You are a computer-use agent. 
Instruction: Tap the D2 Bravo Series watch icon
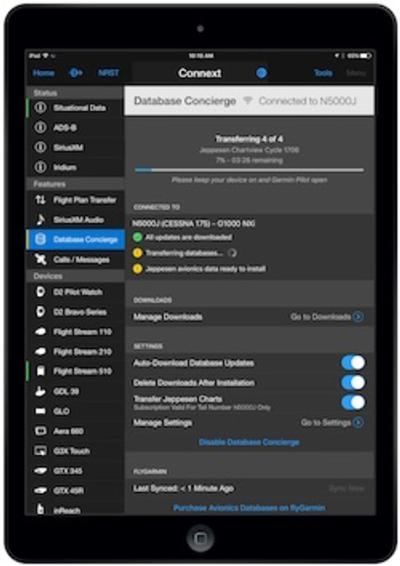pos(40,312)
